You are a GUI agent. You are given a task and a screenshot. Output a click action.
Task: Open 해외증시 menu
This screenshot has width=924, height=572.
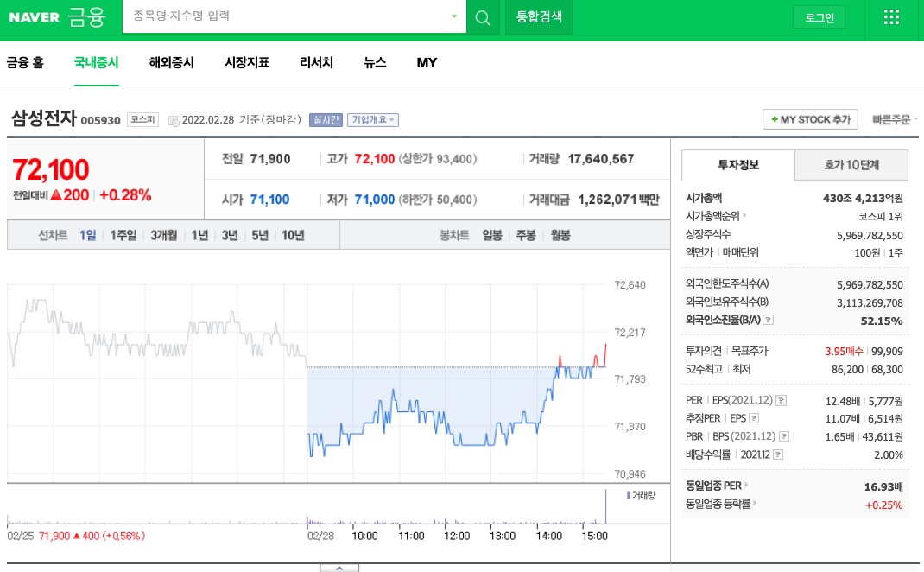[x=172, y=62]
